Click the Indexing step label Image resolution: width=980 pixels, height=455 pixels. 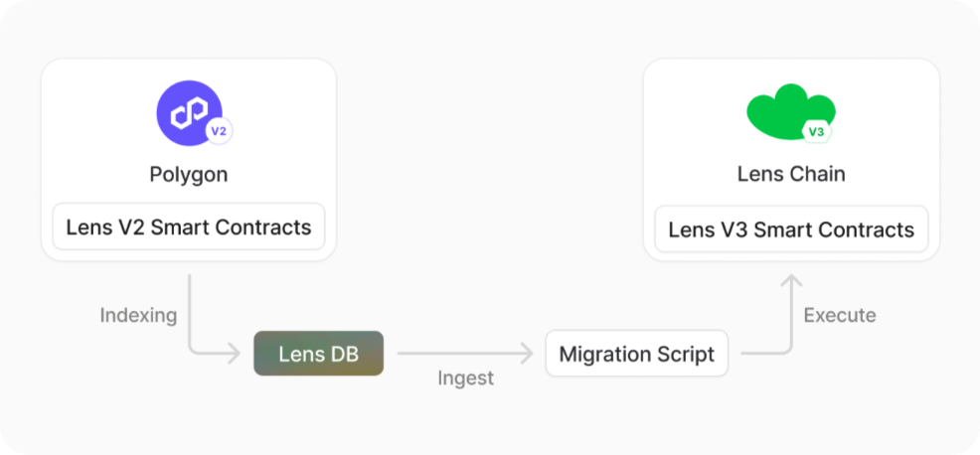click(138, 316)
